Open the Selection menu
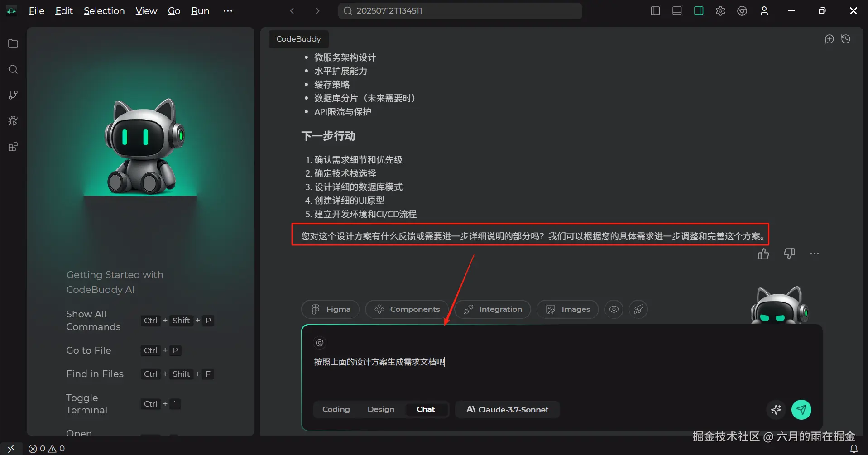The width and height of the screenshot is (868, 455). coord(104,11)
